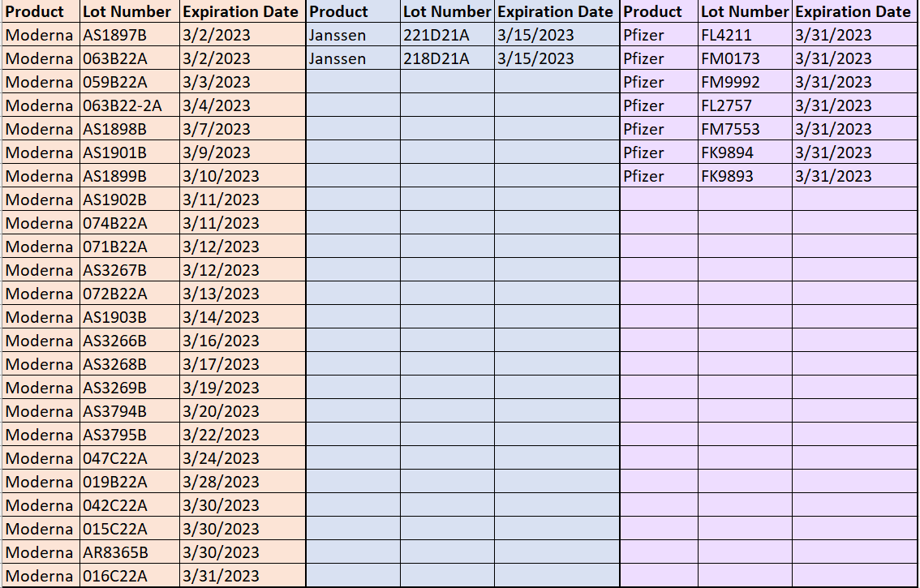Image resolution: width=920 pixels, height=588 pixels.
Task: Select lot number 016C22A cell
Action: (x=130, y=576)
